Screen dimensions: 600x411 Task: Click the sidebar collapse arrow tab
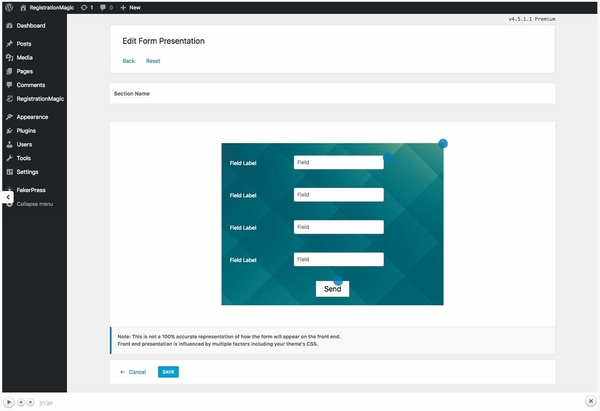tap(8, 198)
